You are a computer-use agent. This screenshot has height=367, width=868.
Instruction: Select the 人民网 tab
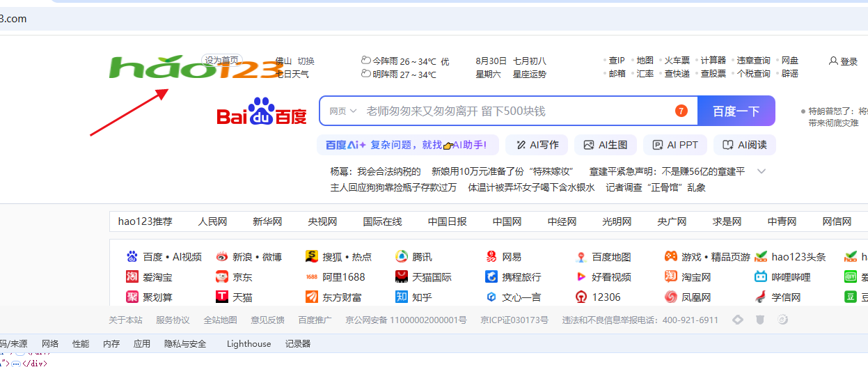coord(212,221)
